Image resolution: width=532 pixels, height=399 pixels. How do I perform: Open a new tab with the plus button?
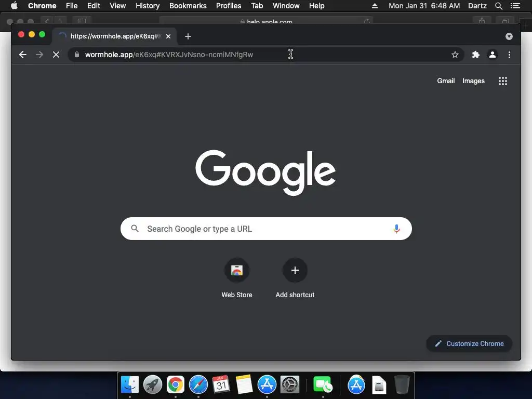pos(188,36)
